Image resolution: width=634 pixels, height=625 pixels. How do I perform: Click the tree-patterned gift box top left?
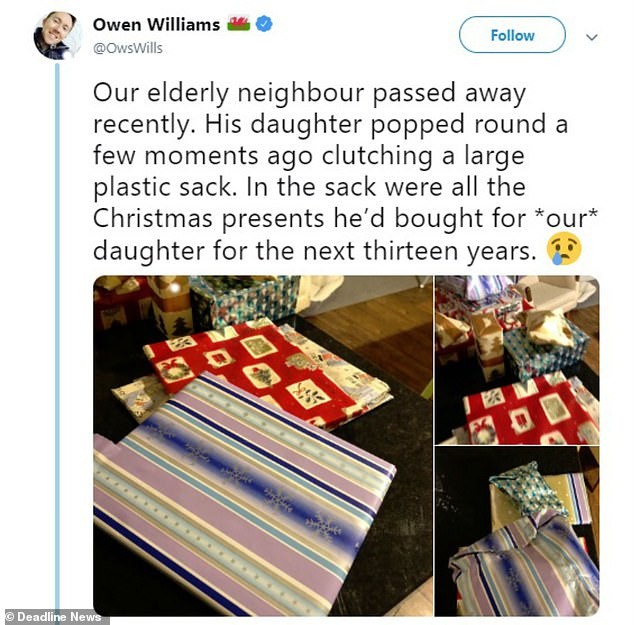170,307
